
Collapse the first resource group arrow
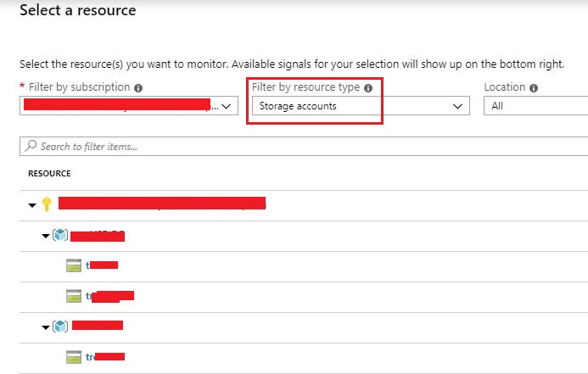coord(45,236)
